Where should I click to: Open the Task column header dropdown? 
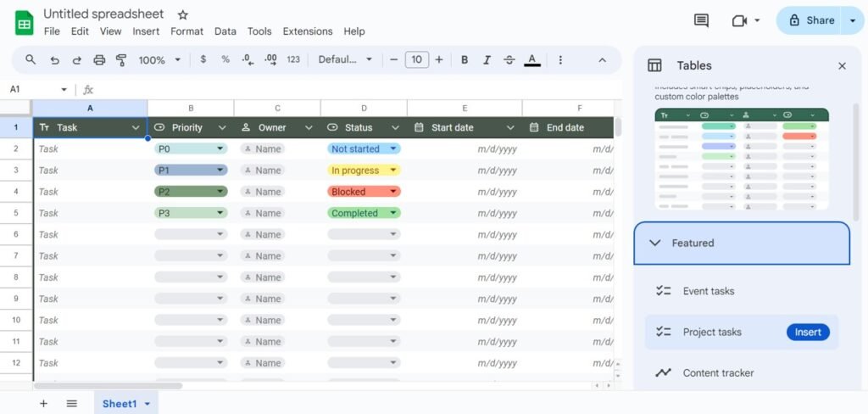tap(136, 127)
